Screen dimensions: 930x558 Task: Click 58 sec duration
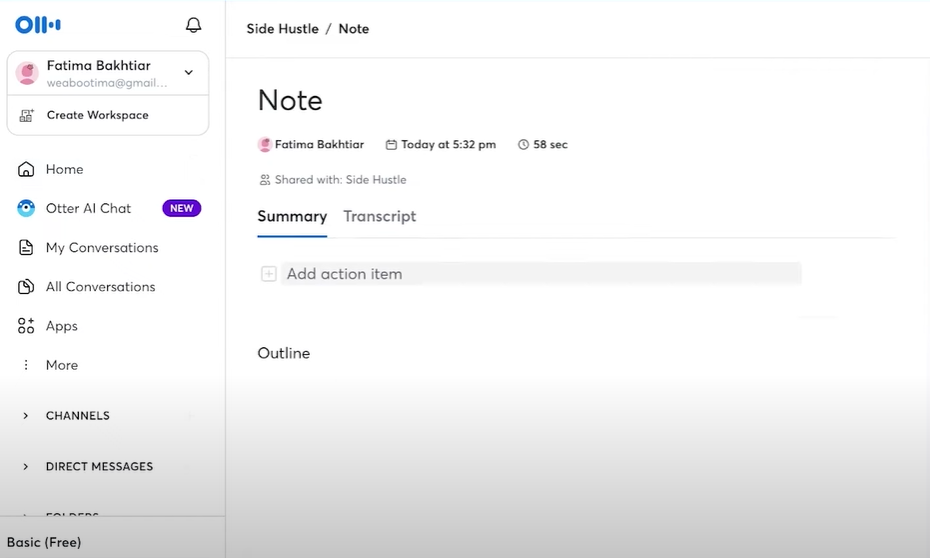(x=550, y=144)
